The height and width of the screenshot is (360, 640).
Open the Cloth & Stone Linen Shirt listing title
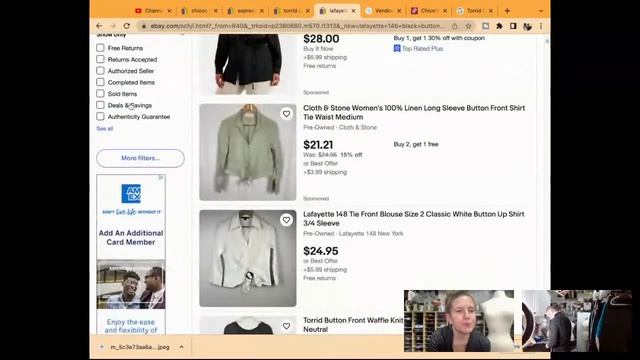414,112
